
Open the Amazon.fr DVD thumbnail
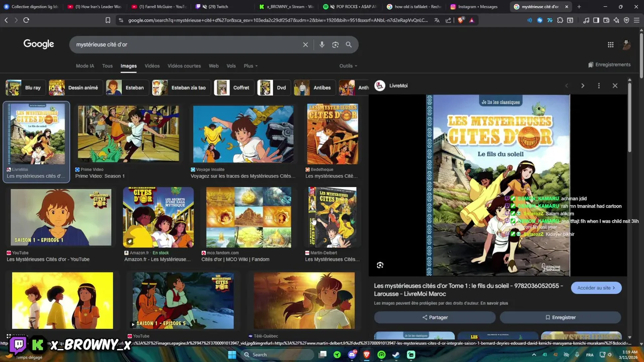(x=158, y=217)
